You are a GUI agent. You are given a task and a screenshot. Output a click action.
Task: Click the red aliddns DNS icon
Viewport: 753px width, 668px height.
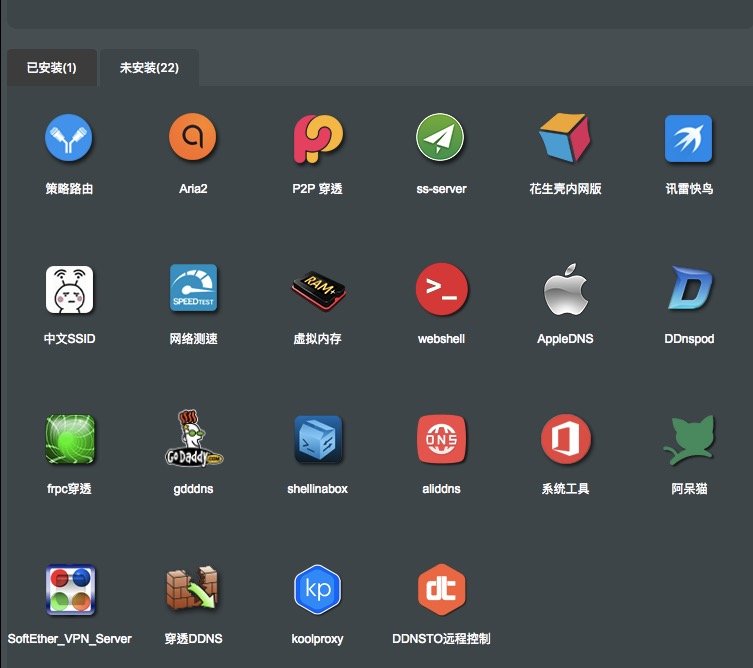[441, 439]
